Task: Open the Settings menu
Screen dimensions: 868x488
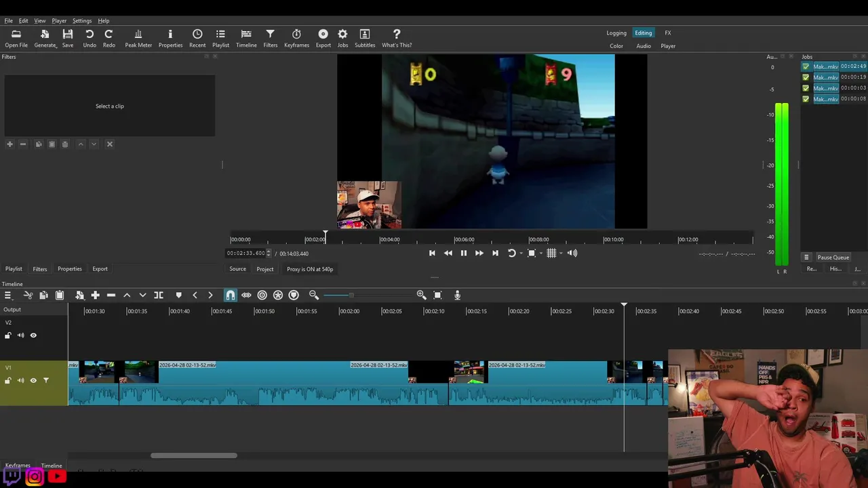Action: point(82,21)
